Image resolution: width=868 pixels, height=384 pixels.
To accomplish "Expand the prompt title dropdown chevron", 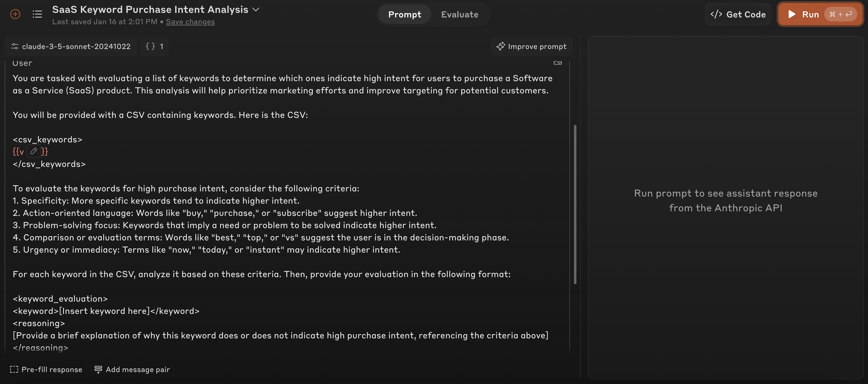I will point(256,10).
